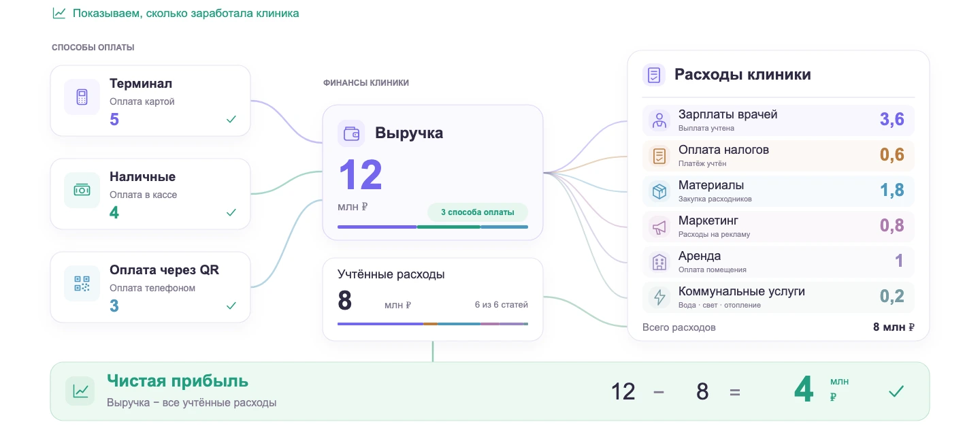Click the Терминал card reader icon
Image resolution: width=980 pixels, height=441 pixels.
(x=82, y=97)
